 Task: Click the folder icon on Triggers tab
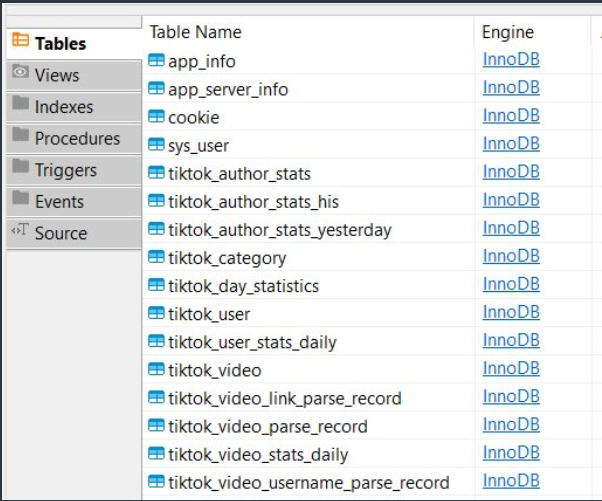click(x=20, y=166)
